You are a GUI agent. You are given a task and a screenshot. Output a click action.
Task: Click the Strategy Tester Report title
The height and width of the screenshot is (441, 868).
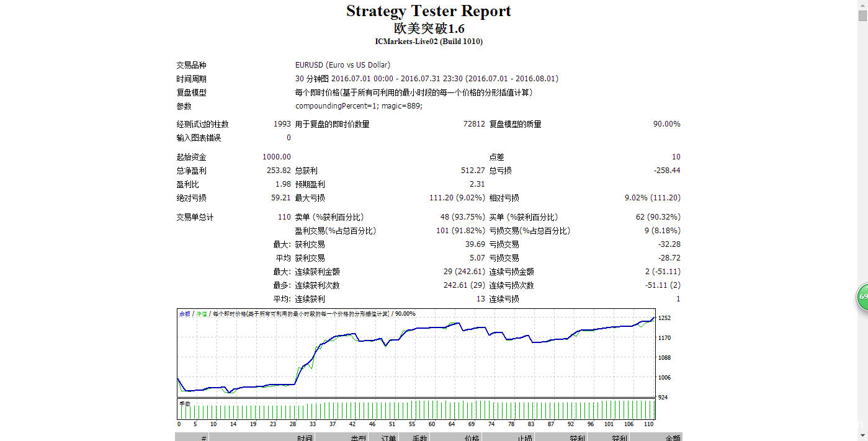pyautogui.click(x=428, y=11)
